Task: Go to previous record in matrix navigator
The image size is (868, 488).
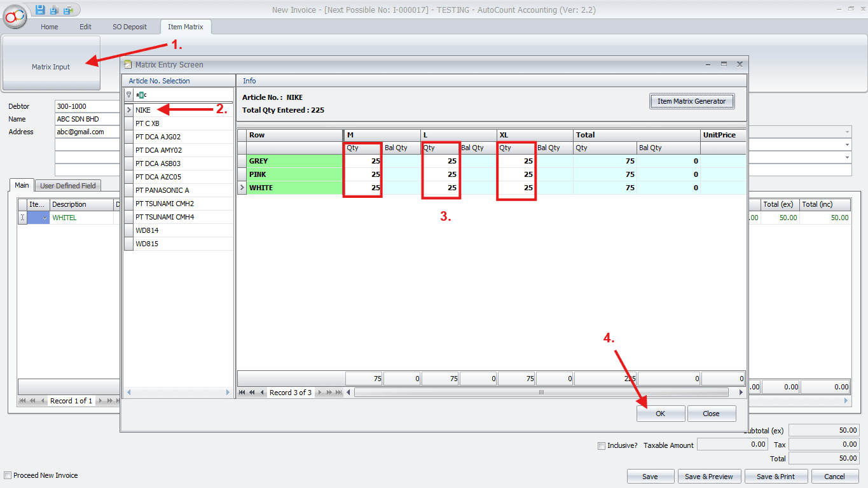Action: [x=261, y=393]
